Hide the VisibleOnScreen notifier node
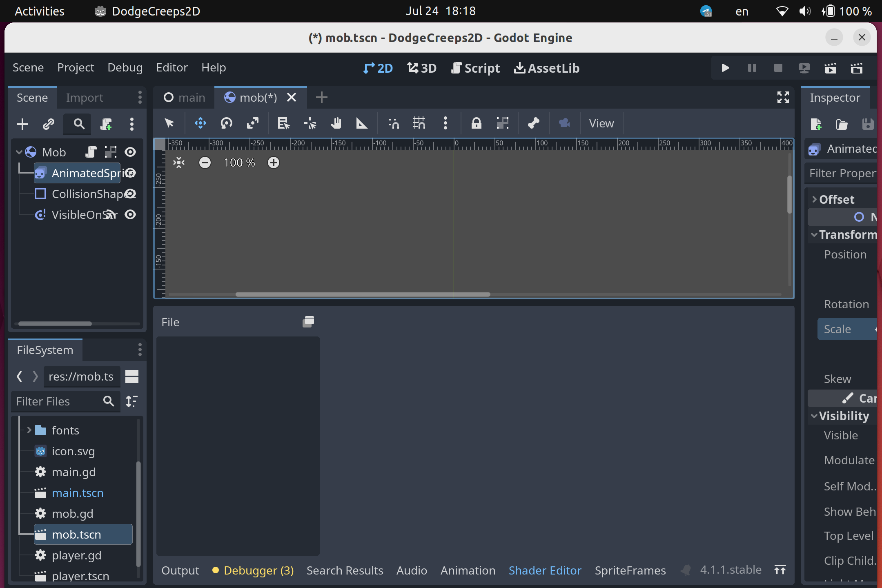This screenshot has height=588, width=882. point(130,214)
